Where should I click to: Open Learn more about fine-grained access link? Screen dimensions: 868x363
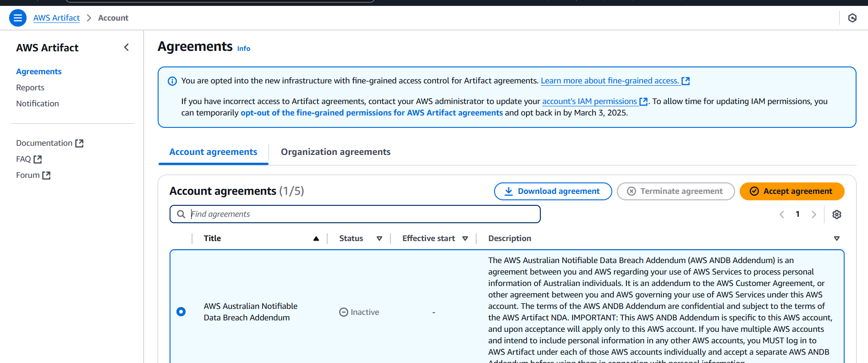[610, 81]
